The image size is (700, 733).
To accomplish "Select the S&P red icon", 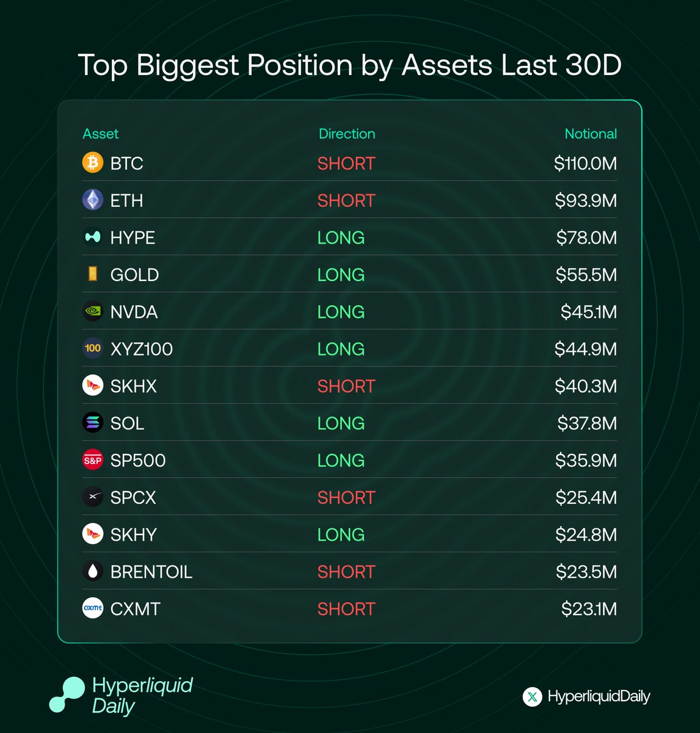I will [93, 460].
